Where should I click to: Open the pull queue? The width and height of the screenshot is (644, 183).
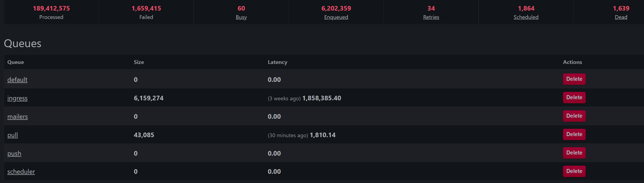click(x=12, y=135)
